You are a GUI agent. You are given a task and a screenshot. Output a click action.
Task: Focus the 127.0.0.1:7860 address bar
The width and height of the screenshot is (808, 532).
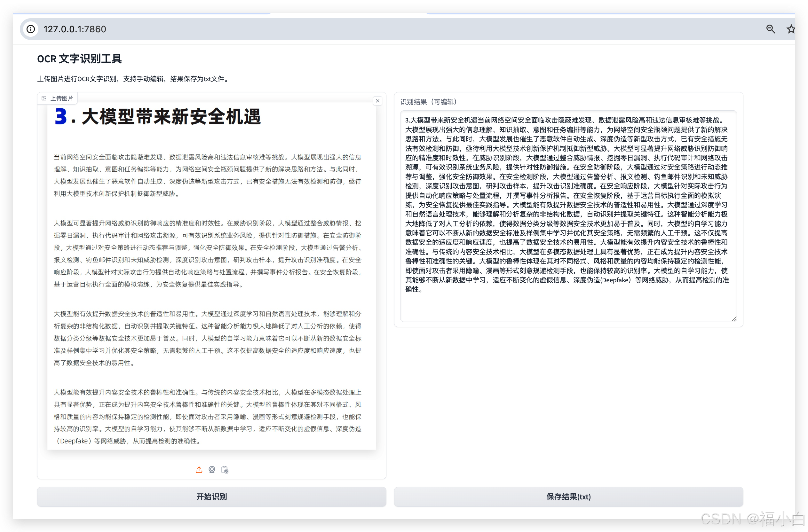click(x=75, y=29)
